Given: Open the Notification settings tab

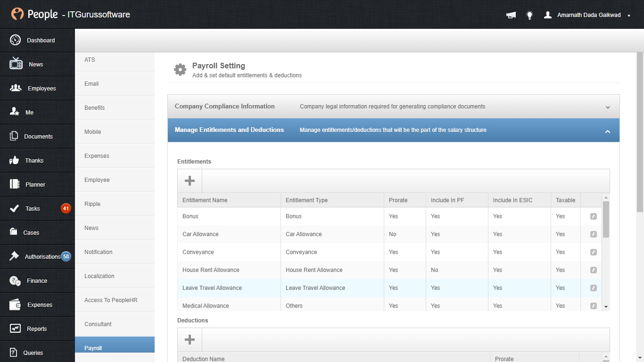Looking at the screenshot, I should [x=115, y=252].
